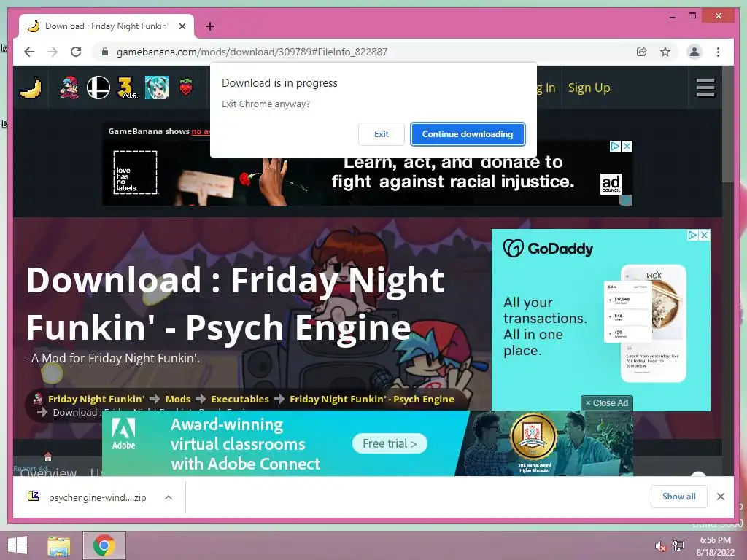The width and height of the screenshot is (747, 560).
Task: Open Chrome's three-dot menu
Action: click(x=718, y=52)
